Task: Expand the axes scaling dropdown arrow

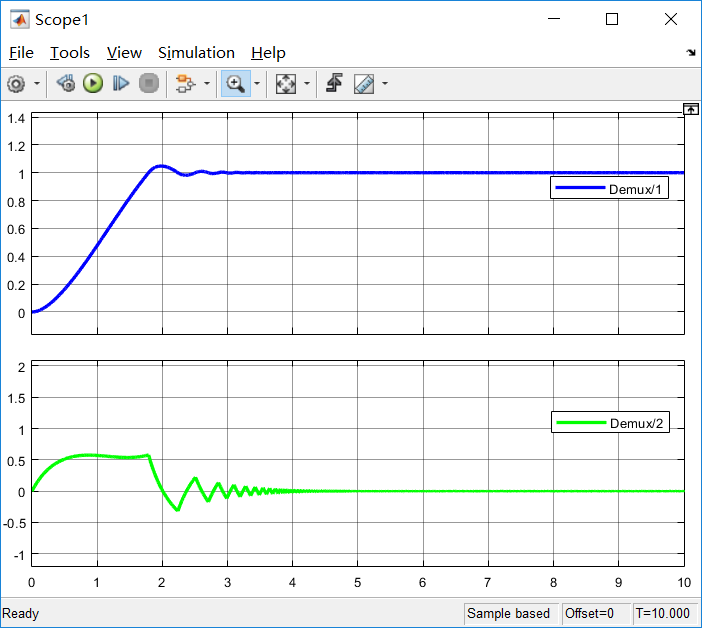Action: (x=307, y=84)
